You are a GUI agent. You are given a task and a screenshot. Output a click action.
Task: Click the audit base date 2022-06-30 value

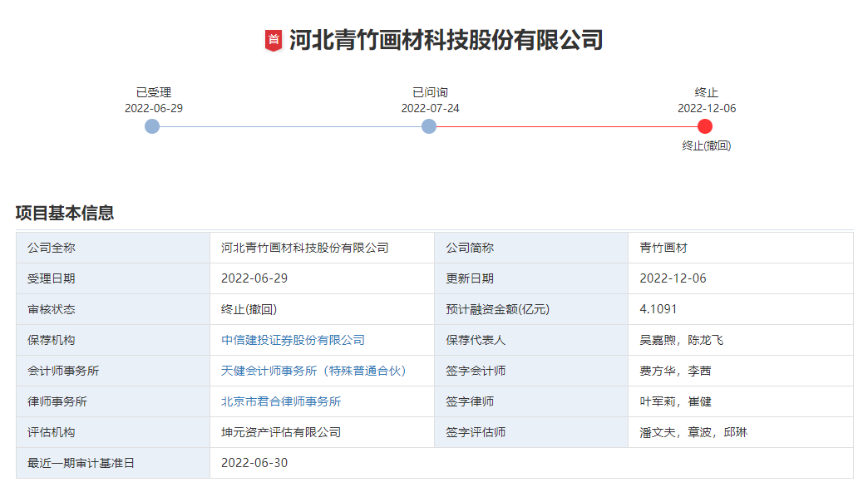pyautogui.click(x=254, y=463)
